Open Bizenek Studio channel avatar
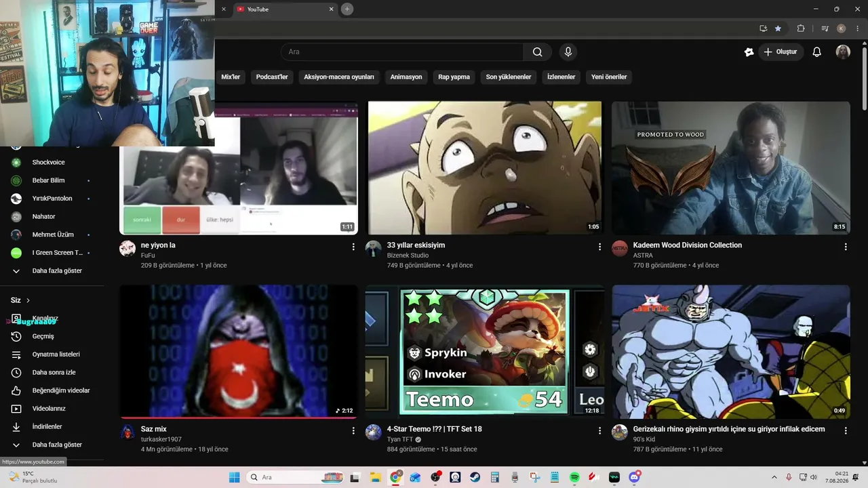Screen dimensions: 868x488 tap(374, 249)
